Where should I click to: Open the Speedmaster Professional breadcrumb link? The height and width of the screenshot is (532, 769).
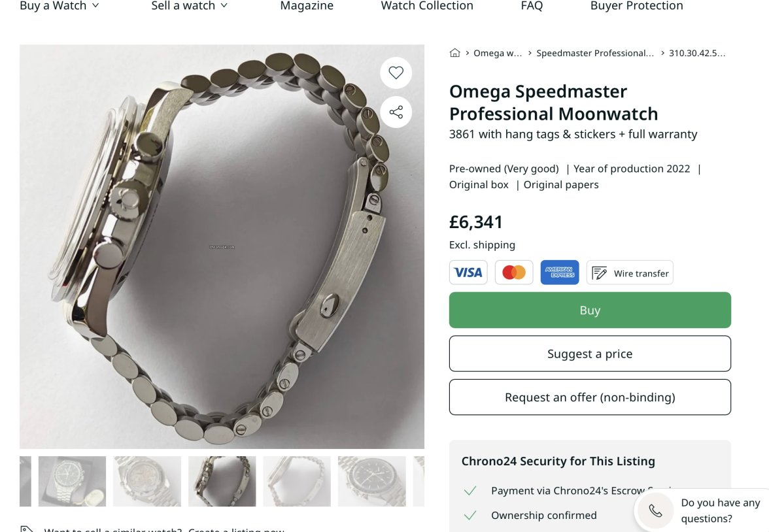[595, 53]
